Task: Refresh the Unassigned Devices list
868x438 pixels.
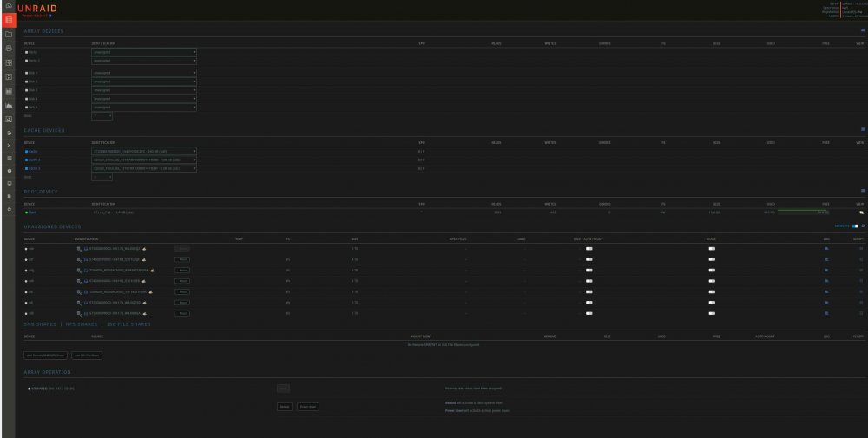Action: pos(863,226)
